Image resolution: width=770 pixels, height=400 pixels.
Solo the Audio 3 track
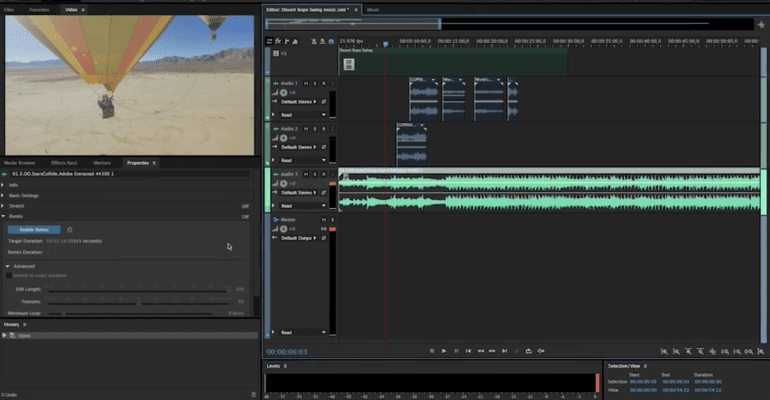(x=315, y=174)
